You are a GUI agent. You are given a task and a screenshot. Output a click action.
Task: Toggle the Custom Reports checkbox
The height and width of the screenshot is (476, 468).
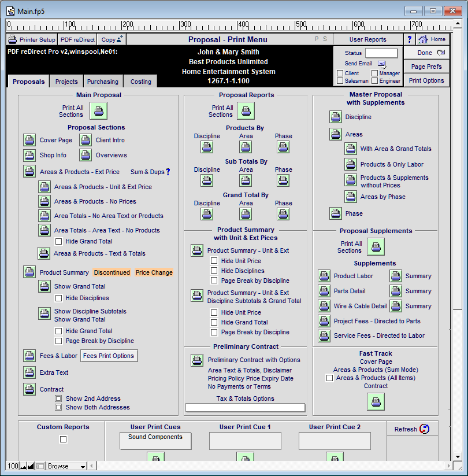click(63, 439)
